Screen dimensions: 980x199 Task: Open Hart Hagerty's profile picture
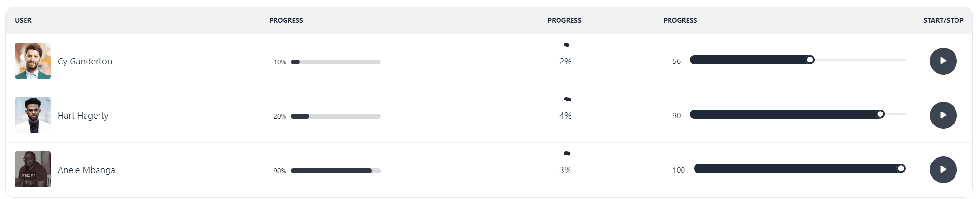click(x=33, y=115)
